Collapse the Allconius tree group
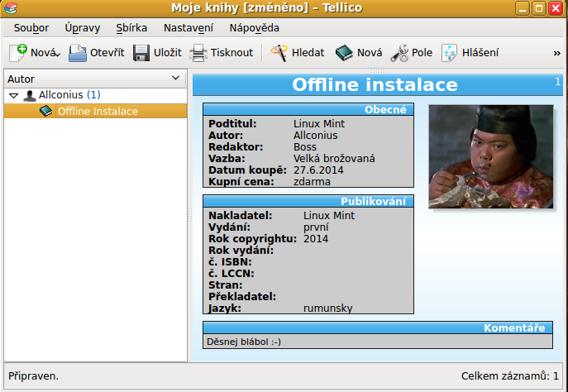Image resolution: width=568 pixels, height=392 pixels. coord(13,96)
